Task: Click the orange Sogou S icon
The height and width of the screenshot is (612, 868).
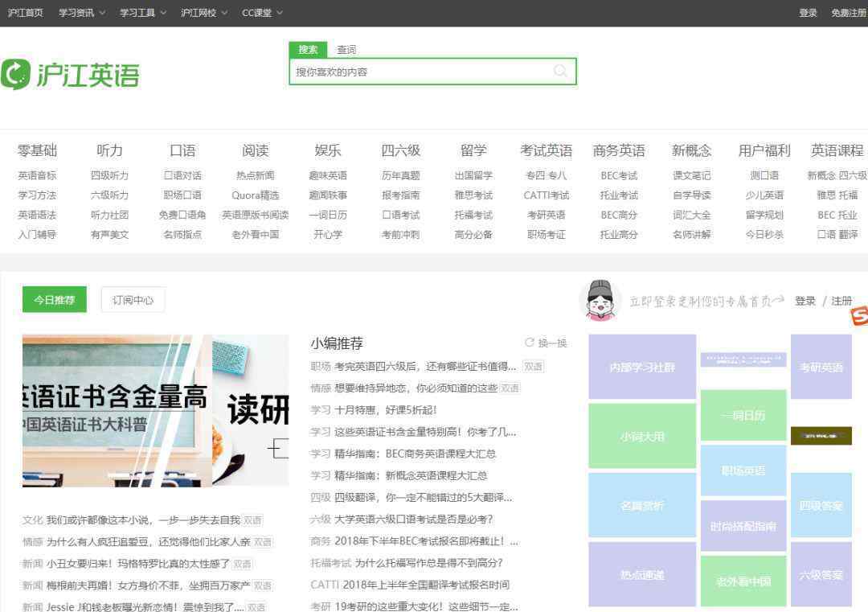Action: coord(859,316)
